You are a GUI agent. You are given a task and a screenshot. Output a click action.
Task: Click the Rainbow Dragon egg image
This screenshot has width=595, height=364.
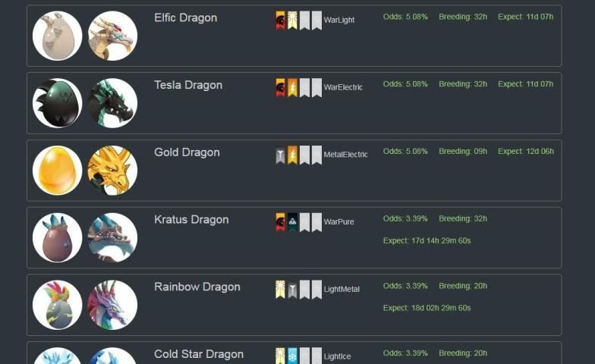(x=58, y=305)
